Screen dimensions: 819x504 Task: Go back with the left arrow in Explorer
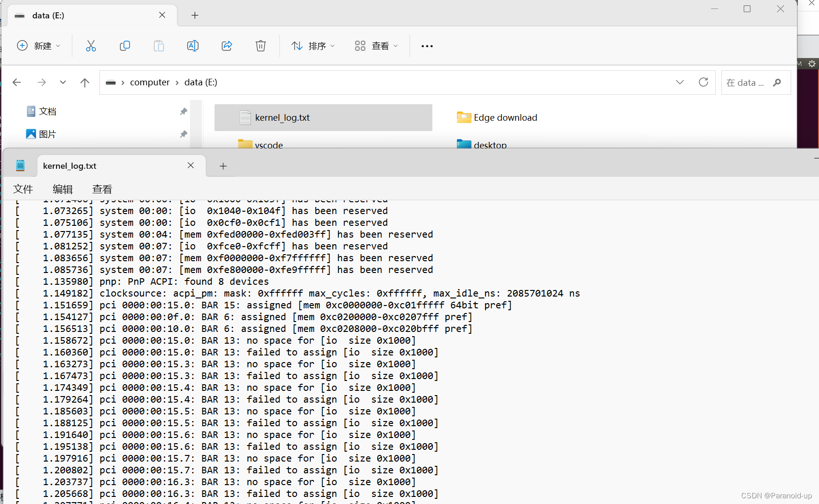(x=17, y=83)
